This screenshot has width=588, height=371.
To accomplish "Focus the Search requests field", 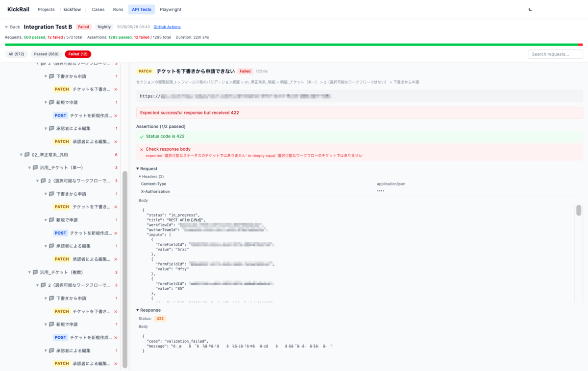I will (x=555, y=54).
